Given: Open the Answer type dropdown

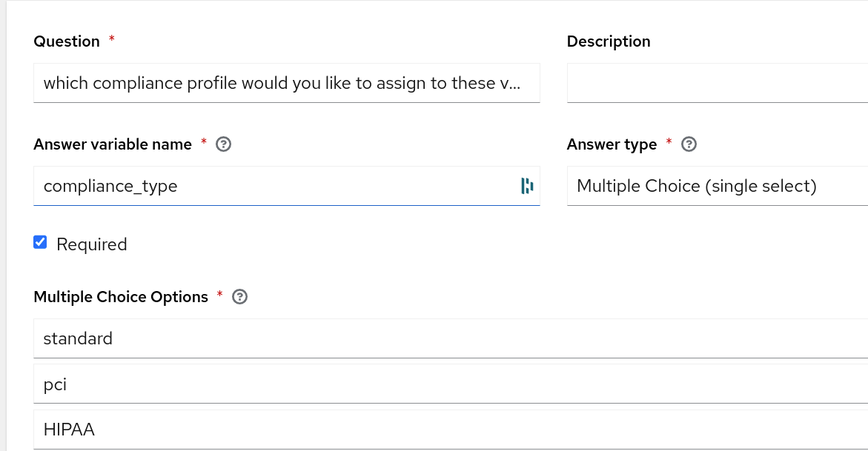Looking at the screenshot, I should (x=716, y=186).
